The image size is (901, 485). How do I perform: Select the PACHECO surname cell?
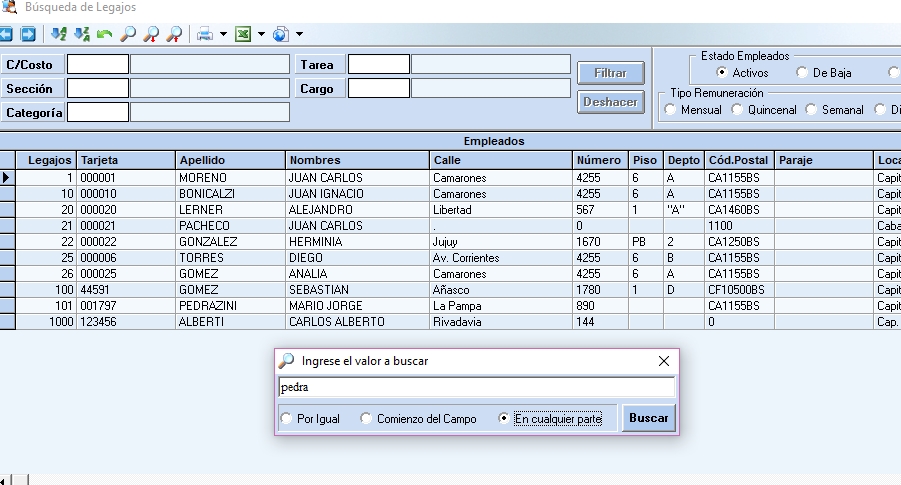click(x=230, y=226)
